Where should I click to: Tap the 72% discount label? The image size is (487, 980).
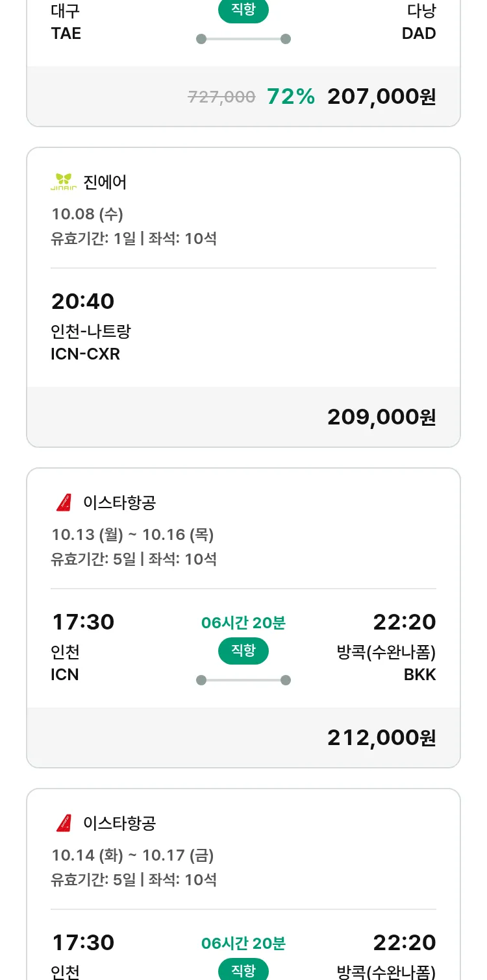point(291,97)
